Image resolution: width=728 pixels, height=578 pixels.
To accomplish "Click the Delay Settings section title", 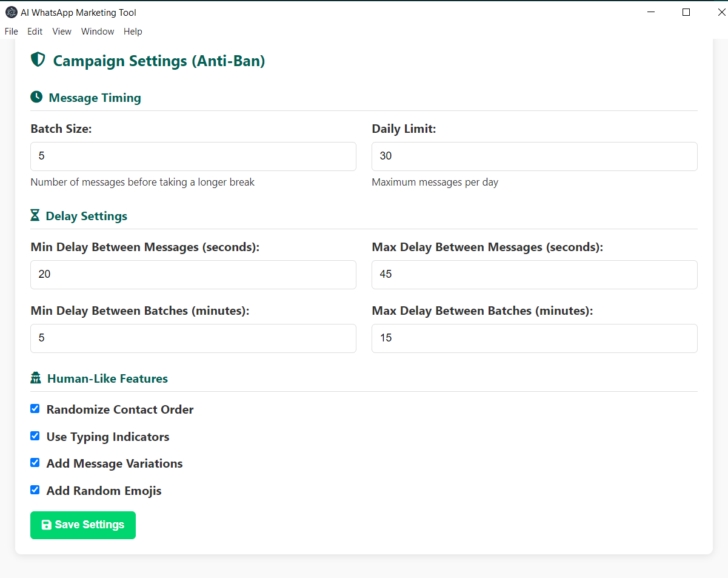I will coord(87,216).
